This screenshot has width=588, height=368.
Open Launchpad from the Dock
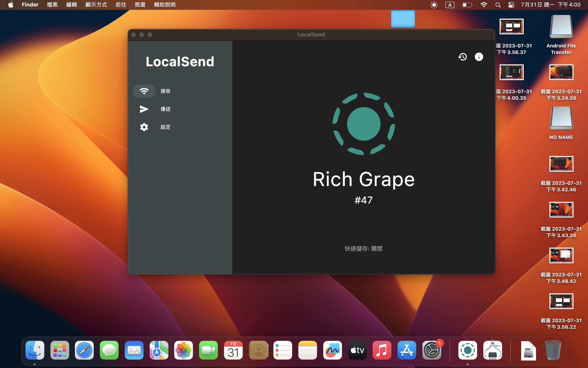click(x=60, y=350)
